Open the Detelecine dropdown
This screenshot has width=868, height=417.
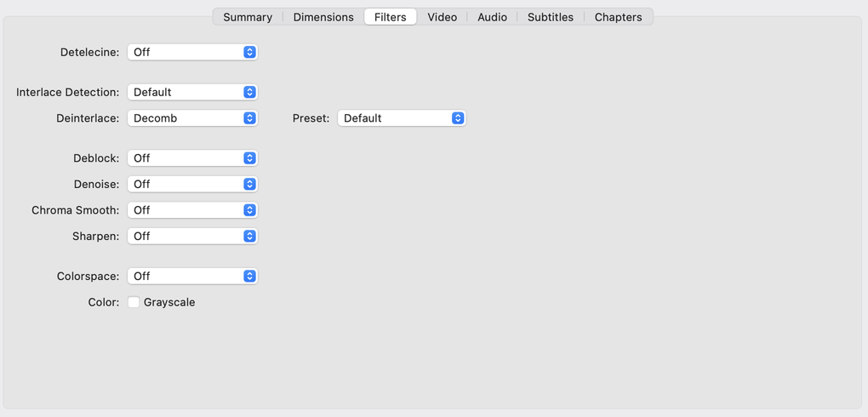(x=192, y=52)
